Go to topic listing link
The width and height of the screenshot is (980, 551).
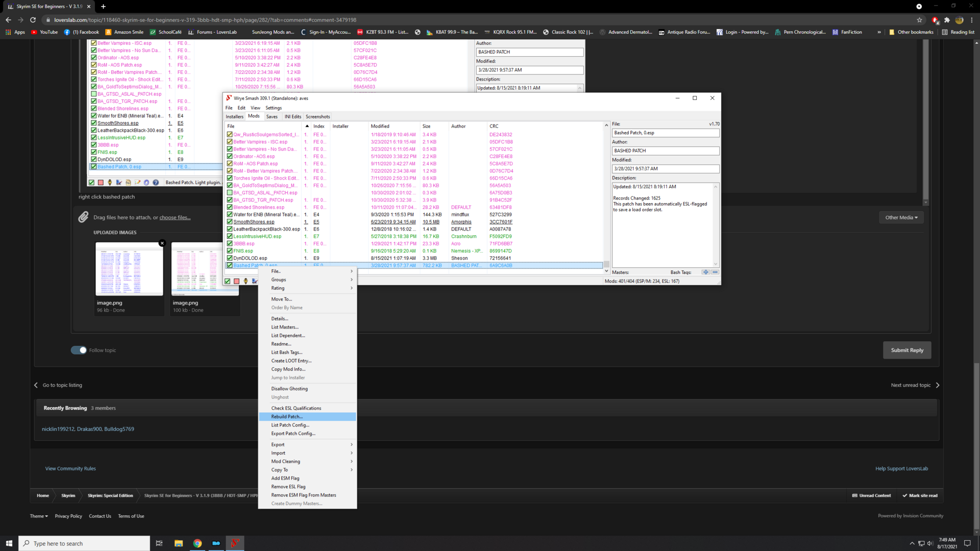coord(58,385)
